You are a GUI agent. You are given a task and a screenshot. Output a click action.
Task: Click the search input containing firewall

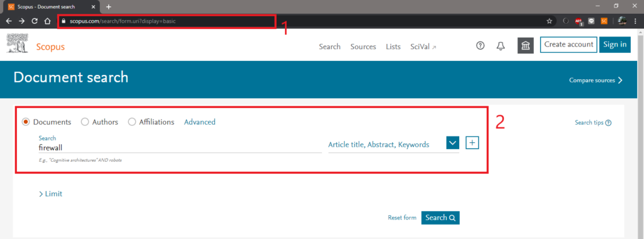180,147
